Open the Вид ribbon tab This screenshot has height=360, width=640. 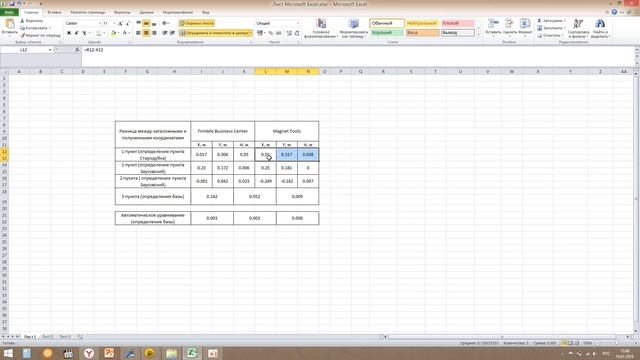coord(205,12)
